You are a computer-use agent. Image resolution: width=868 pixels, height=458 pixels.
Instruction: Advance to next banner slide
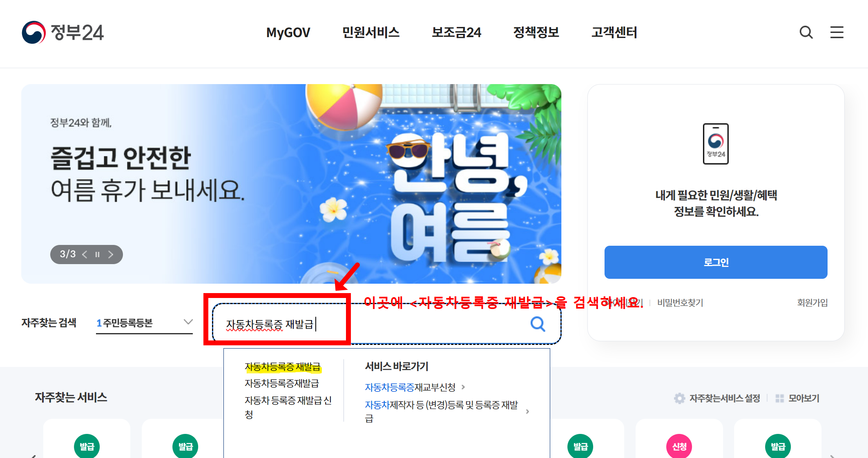110,254
